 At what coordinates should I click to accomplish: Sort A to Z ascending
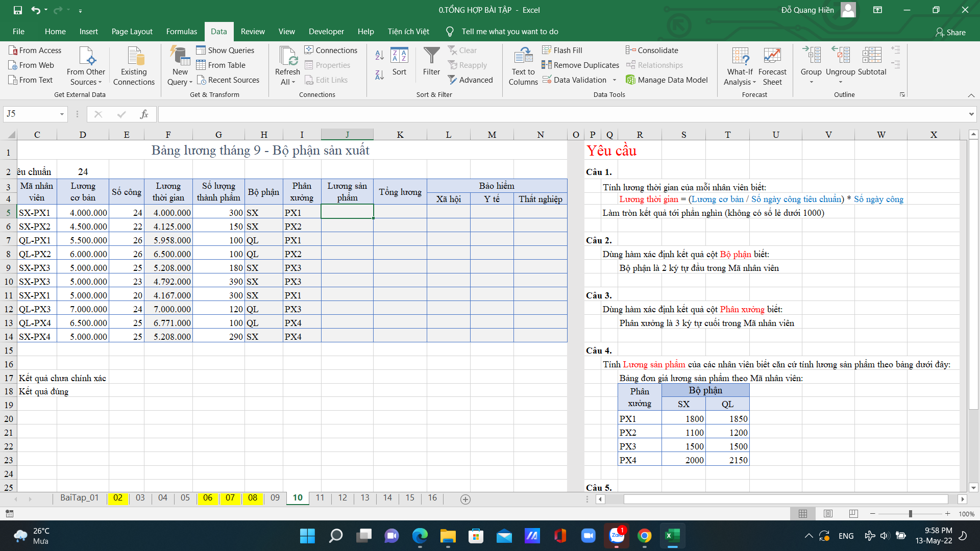tap(379, 55)
